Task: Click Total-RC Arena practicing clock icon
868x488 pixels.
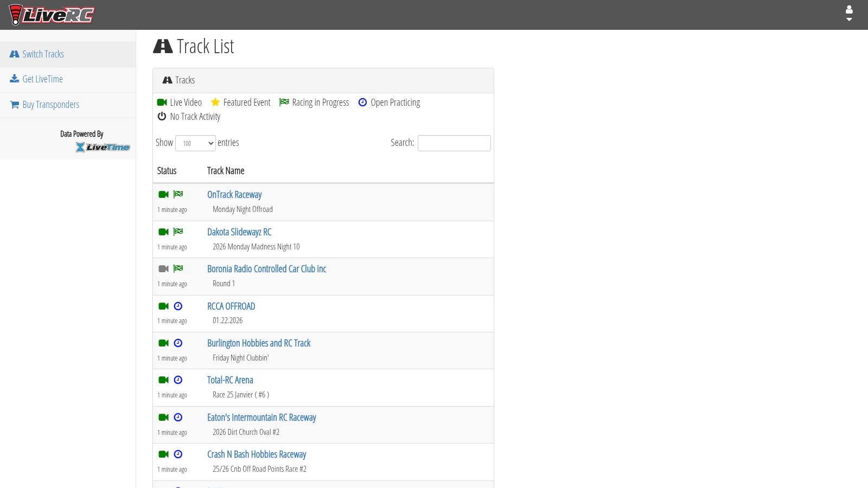Action: pos(178,380)
